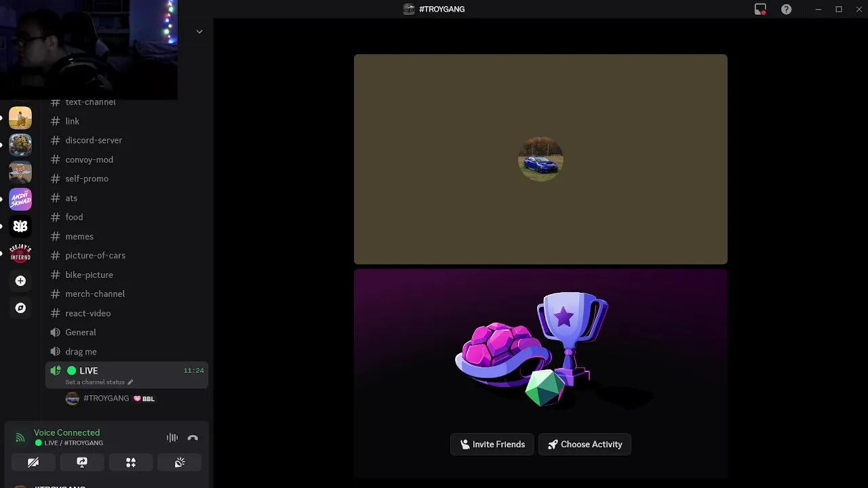Click the Choose Activity button
Screen dimensions: 868x488
[585, 445]
